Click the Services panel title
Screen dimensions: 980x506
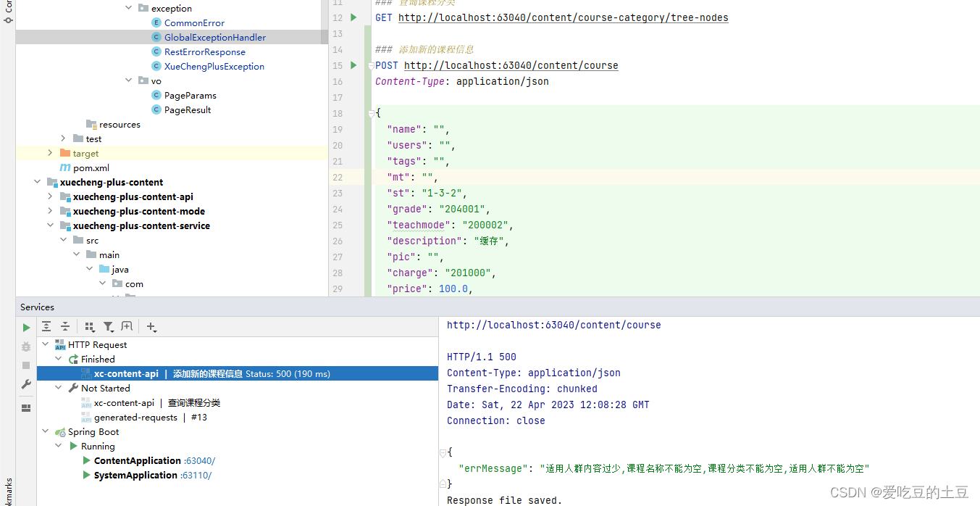(x=38, y=307)
